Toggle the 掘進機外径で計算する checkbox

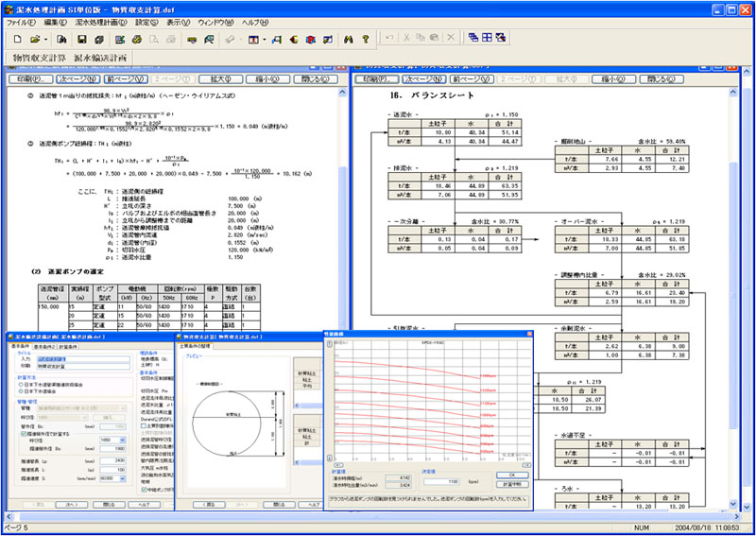24,433
